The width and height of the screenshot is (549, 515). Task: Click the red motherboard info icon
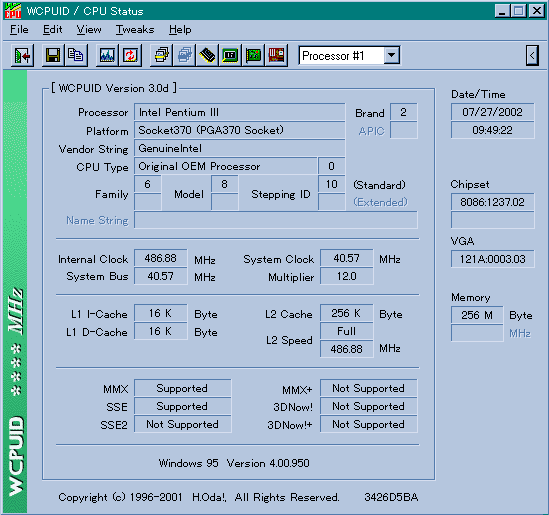coord(276,55)
